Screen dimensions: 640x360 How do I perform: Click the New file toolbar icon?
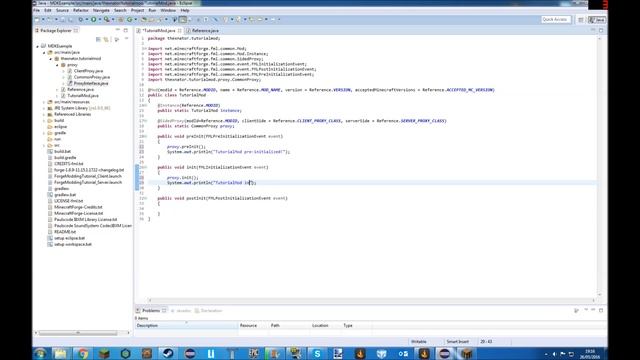[37, 20]
